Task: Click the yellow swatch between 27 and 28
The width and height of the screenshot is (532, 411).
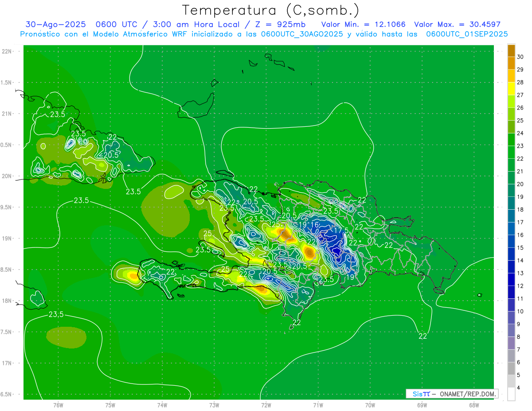Action: tap(511, 89)
